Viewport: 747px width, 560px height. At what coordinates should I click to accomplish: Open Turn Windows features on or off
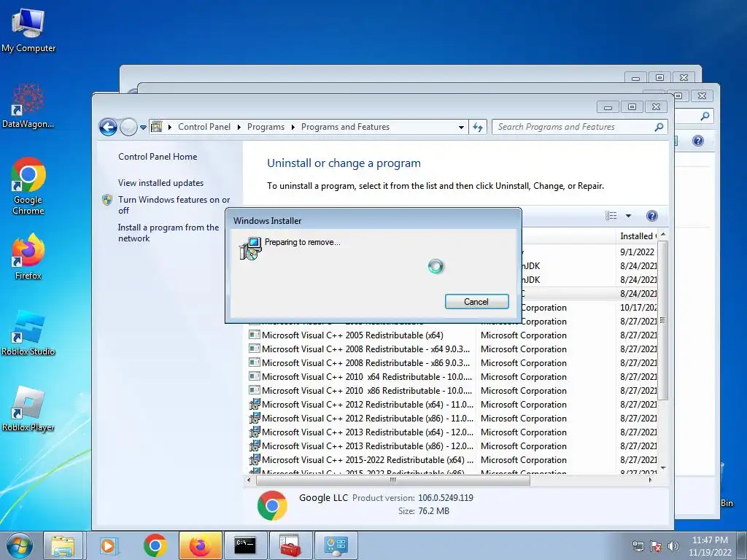(x=174, y=205)
